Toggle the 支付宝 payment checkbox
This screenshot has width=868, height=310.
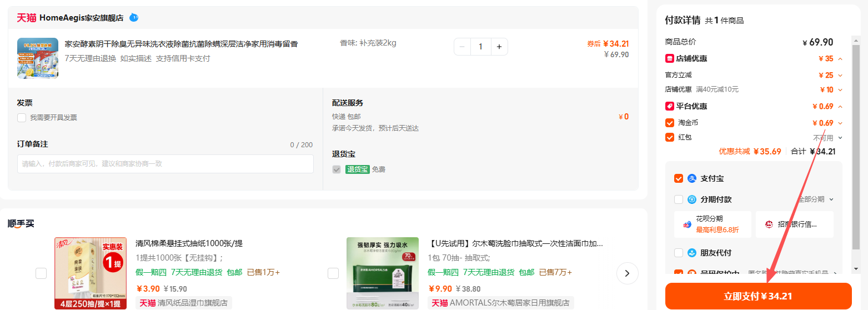(679, 178)
